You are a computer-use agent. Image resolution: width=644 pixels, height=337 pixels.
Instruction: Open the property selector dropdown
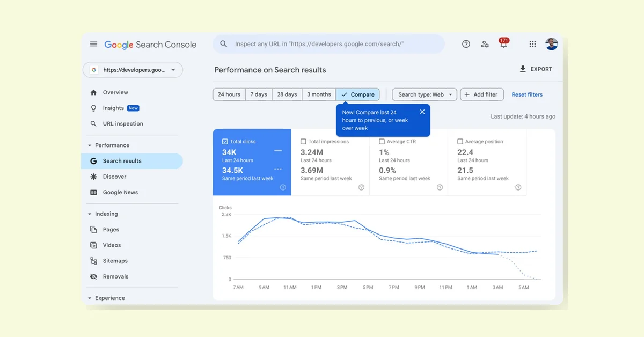tap(133, 70)
